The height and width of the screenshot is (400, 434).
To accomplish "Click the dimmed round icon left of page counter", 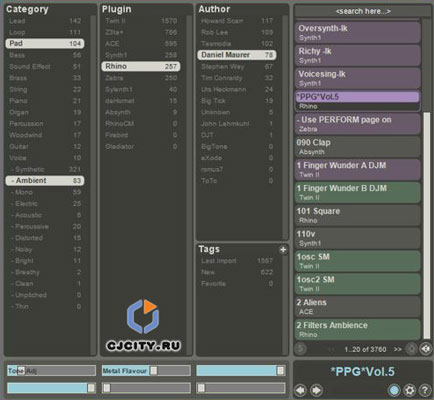I will (301, 349).
